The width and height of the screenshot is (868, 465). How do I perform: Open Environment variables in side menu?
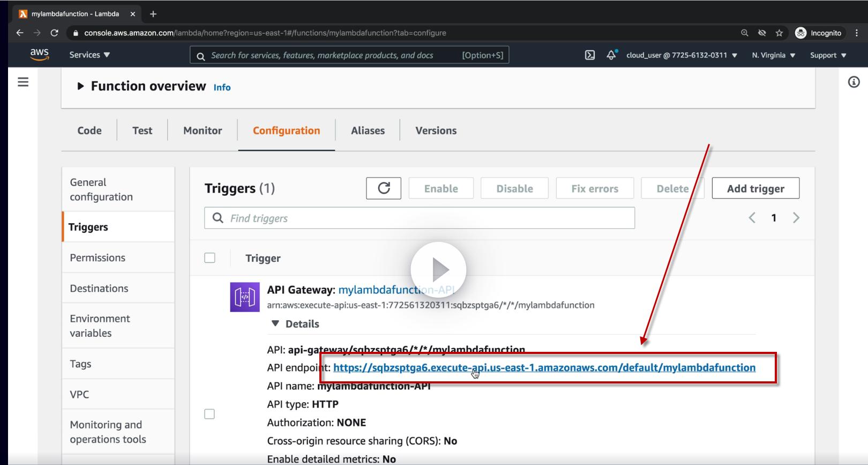(x=118, y=326)
